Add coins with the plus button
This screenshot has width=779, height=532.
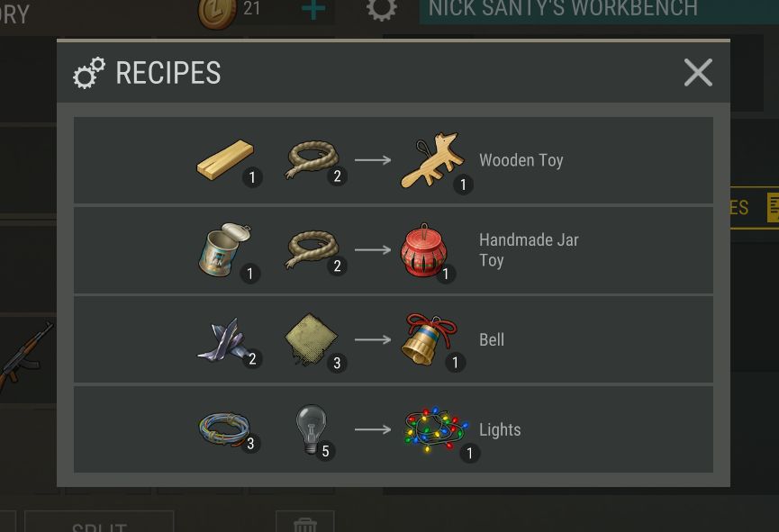pos(313,8)
